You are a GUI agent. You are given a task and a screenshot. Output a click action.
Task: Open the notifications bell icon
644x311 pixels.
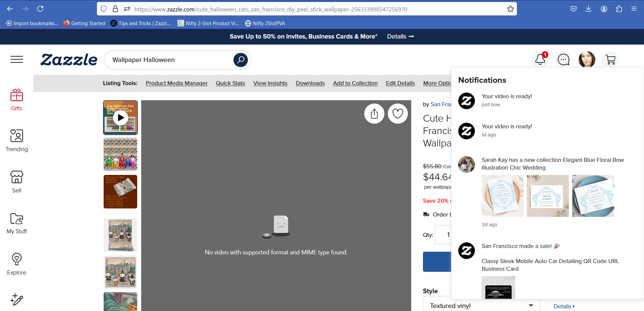[540, 60]
